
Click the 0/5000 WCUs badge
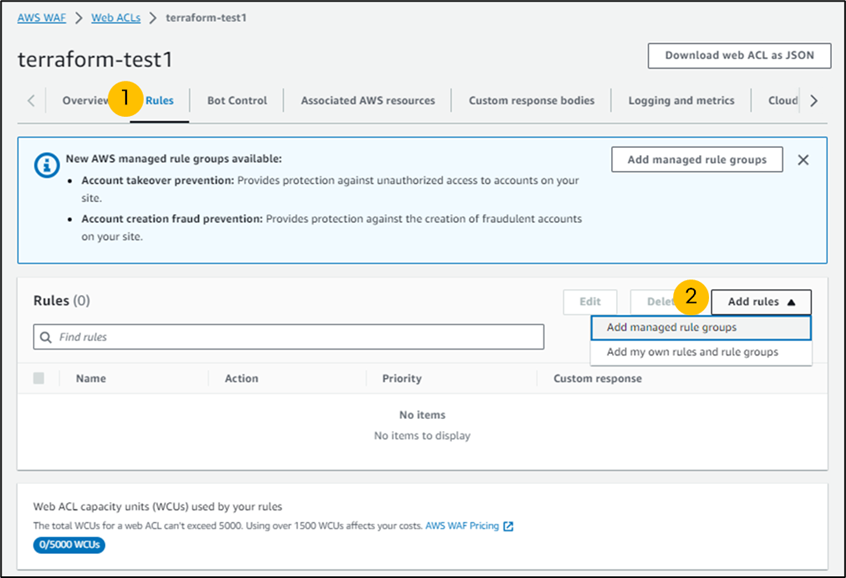(x=69, y=545)
